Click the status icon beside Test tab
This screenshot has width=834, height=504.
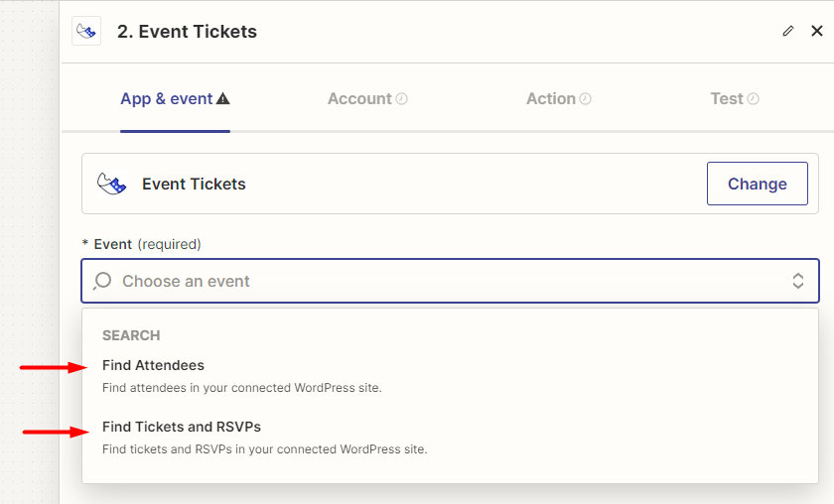pos(754,99)
